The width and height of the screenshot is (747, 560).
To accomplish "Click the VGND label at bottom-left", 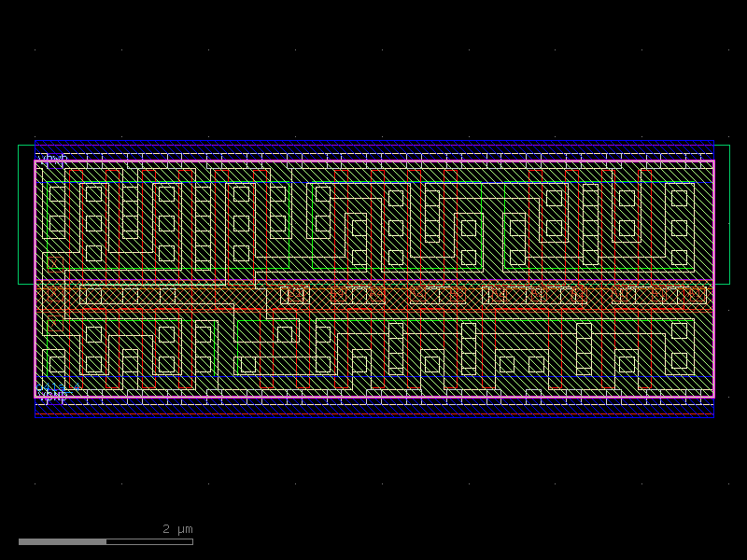I will click(x=52, y=395).
